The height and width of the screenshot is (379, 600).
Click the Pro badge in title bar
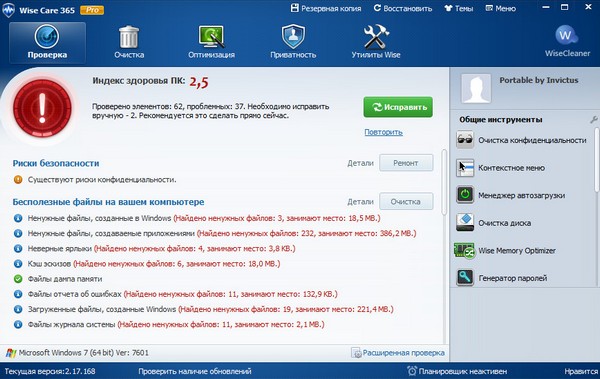coord(92,10)
